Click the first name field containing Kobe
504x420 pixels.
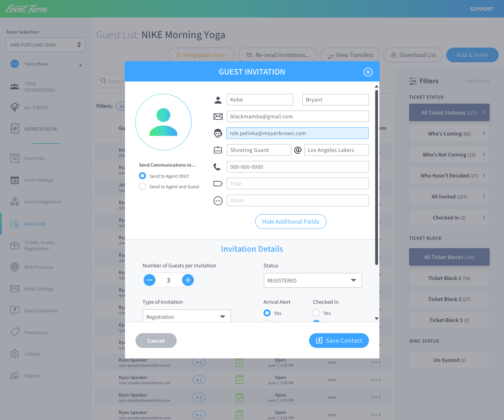tap(260, 100)
